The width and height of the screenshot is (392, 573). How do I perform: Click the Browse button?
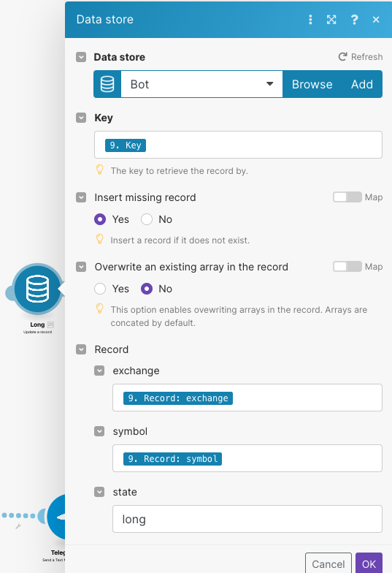[x=312, y=85]
